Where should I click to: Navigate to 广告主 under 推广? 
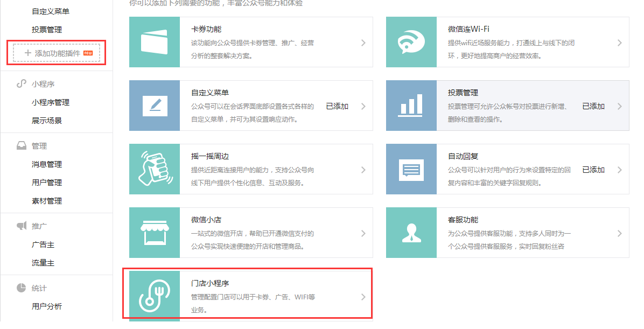pos(43,244)
